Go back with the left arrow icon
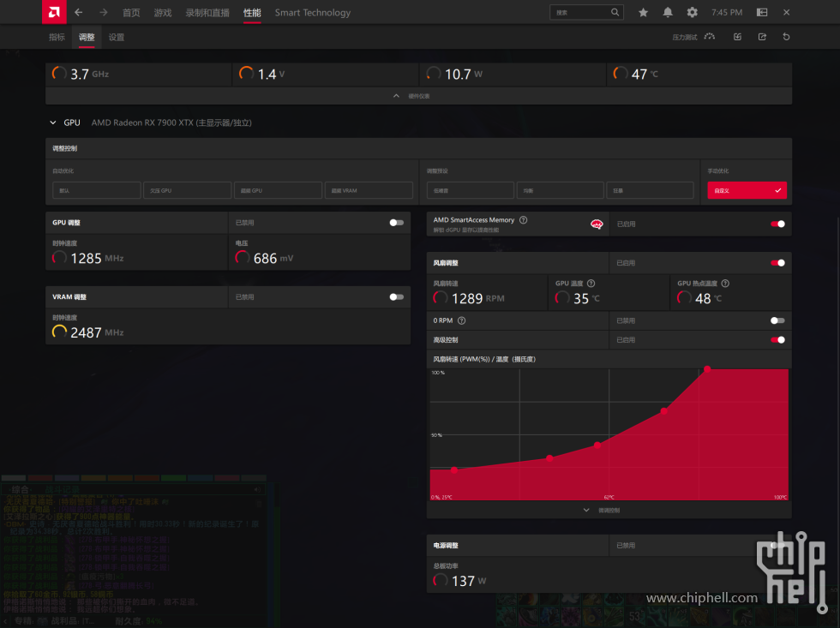 pyautogui.click(x=79, y=12)
